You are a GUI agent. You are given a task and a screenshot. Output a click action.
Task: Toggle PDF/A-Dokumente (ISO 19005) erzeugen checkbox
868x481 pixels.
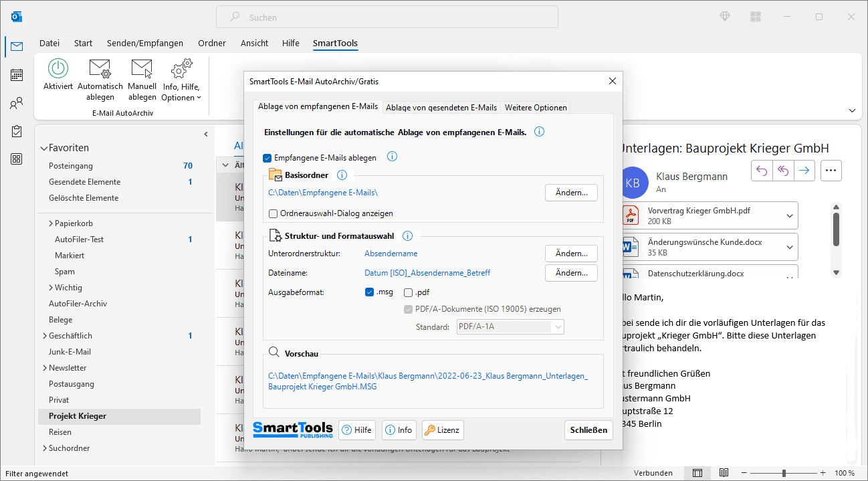coord(408,309)
